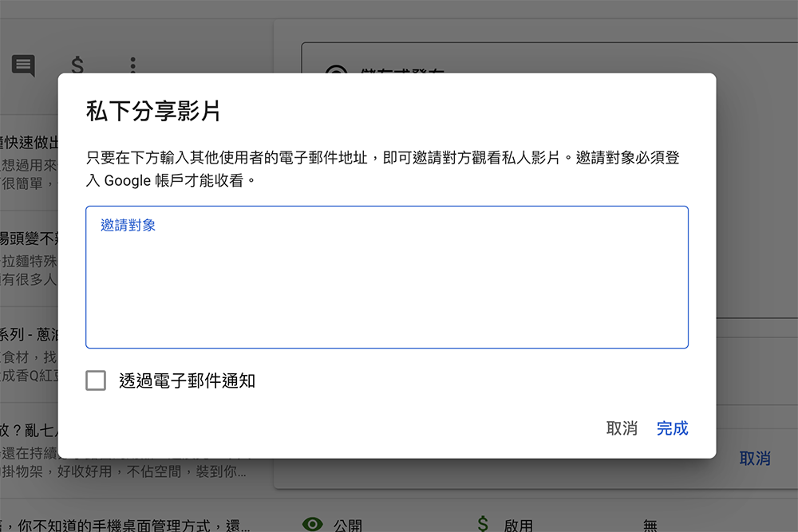
Task: Click the 無 status text at bottom
Action: (649, 524)
